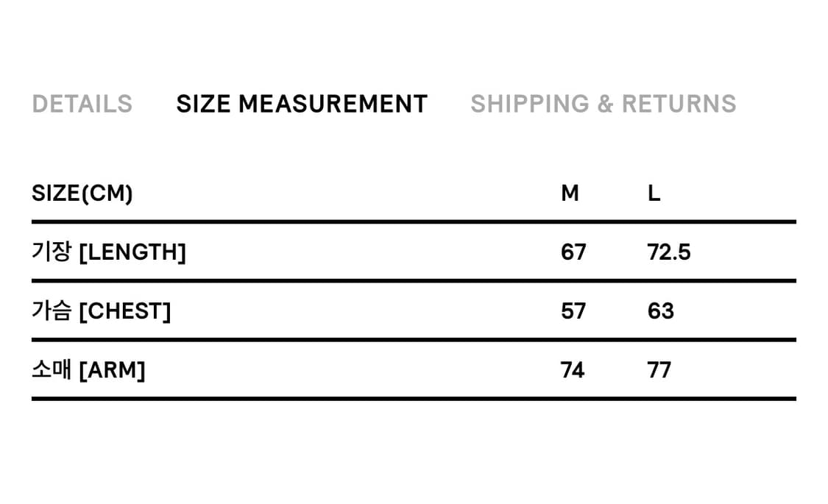Image resolution: width=828 pixels, height=504 pixels.
Task: Switch to SHIPPING & RETURNS tab
Action: pos(604,104)
